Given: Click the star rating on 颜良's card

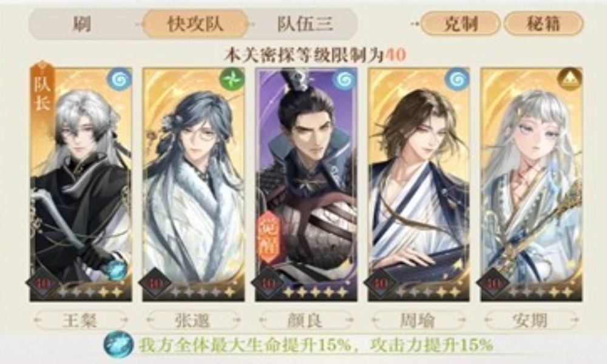Looking at the screenshot, I should coord(315,292).
